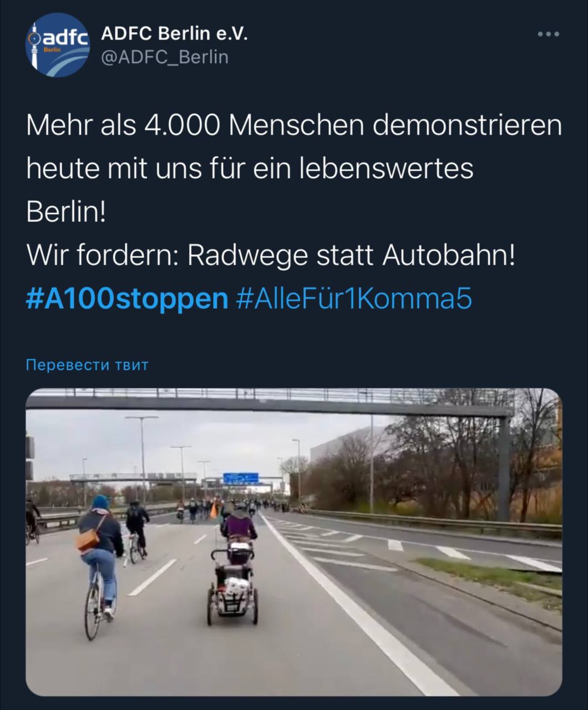Open the ADFC Berlin profile avatar
Image resolution: width=588 pixels, height=710 pixels.
[58, 45]
